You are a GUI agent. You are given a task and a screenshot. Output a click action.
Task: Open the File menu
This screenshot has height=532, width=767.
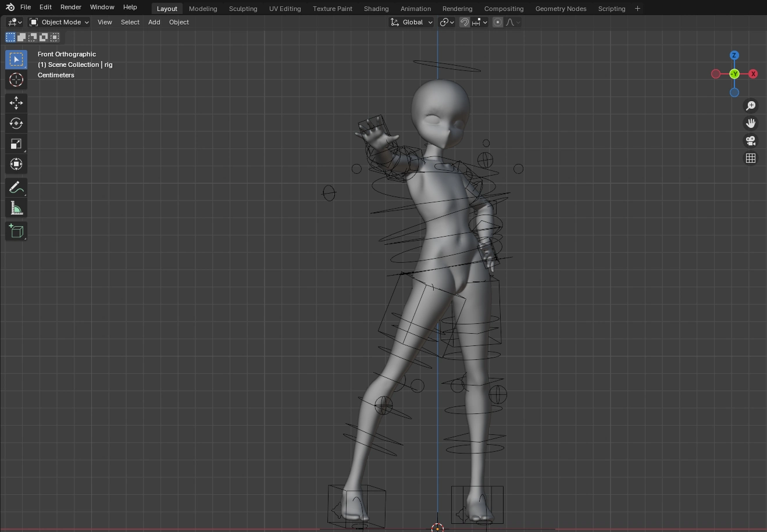(x=26, y=7)
